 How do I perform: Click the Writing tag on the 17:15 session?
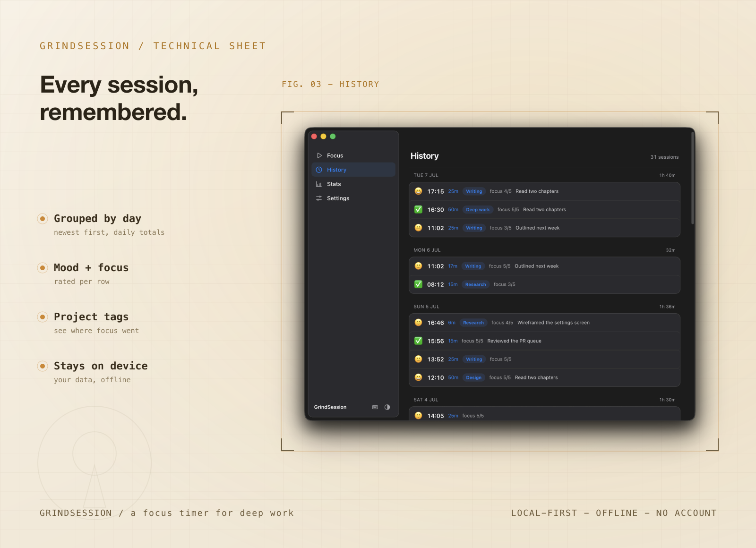tap(474, 191)
